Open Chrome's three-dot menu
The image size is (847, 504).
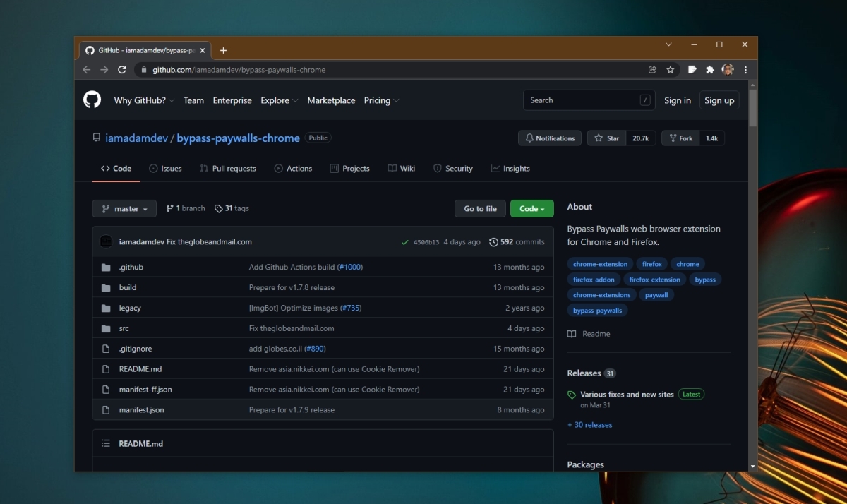(x=745, y=70)
